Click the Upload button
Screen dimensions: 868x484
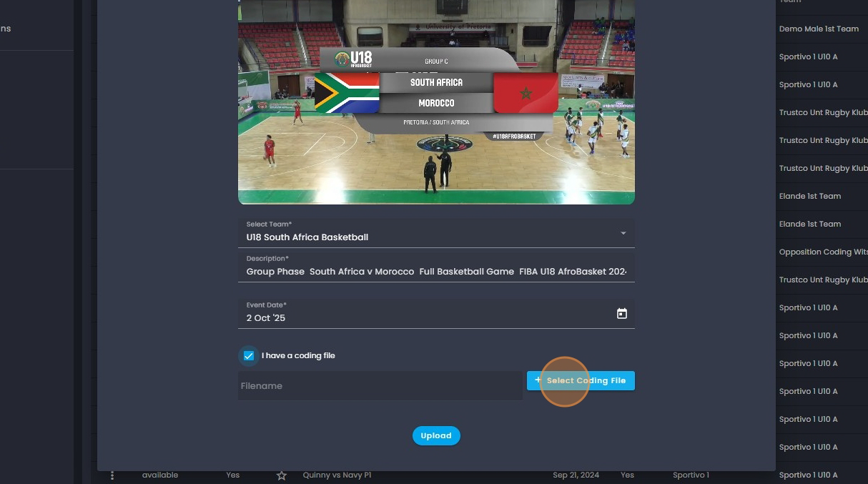436,435
